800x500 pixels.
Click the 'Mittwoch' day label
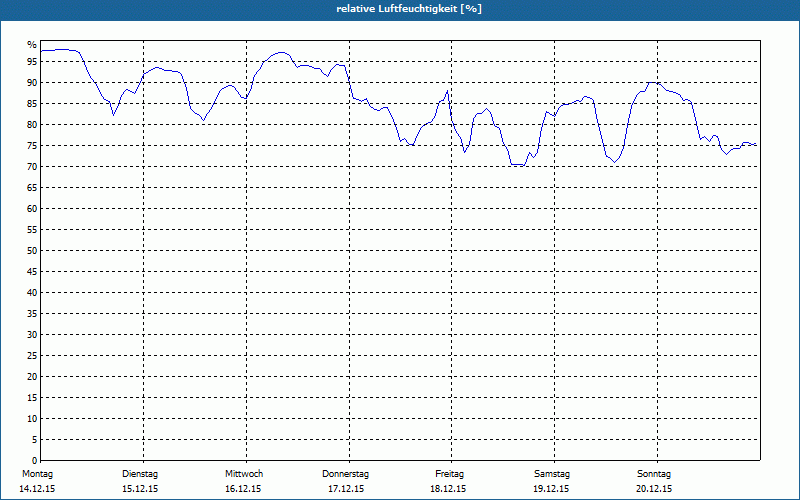click(244, 474)
